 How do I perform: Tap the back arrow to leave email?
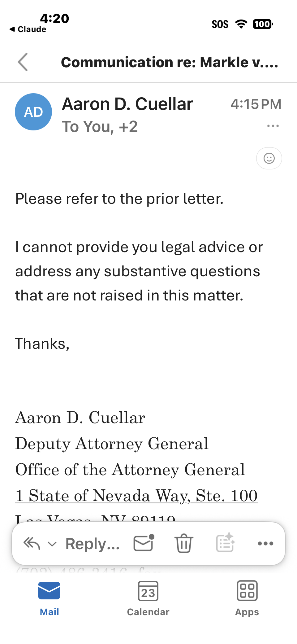pos(23,62)
